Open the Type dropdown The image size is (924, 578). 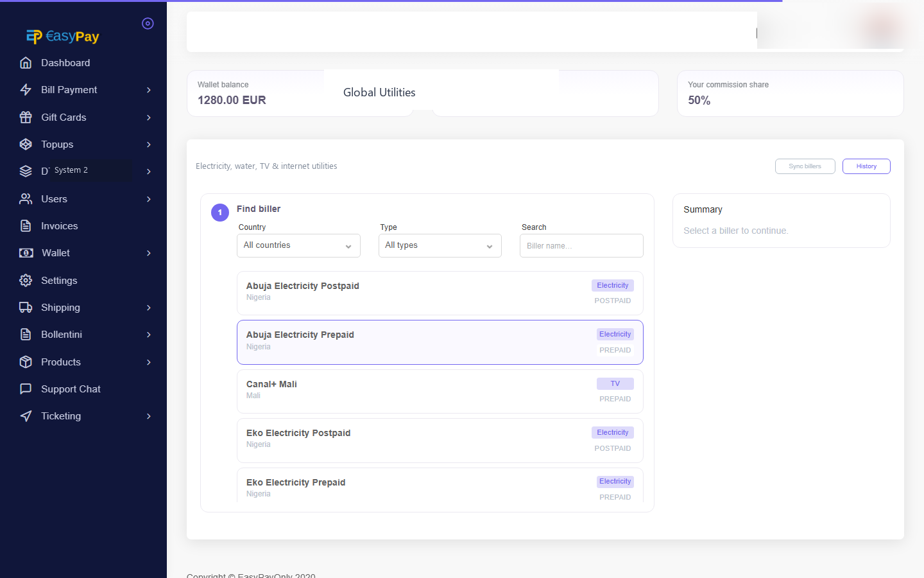coord(440,245)
